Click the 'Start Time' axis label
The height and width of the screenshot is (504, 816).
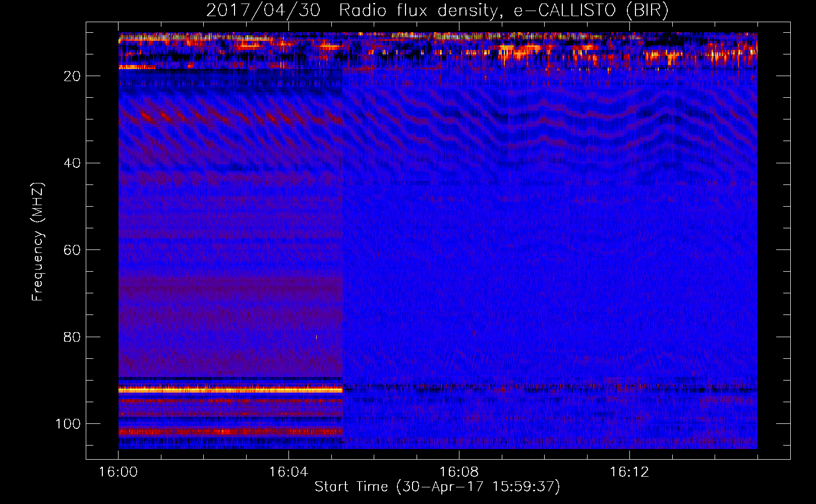437,487
